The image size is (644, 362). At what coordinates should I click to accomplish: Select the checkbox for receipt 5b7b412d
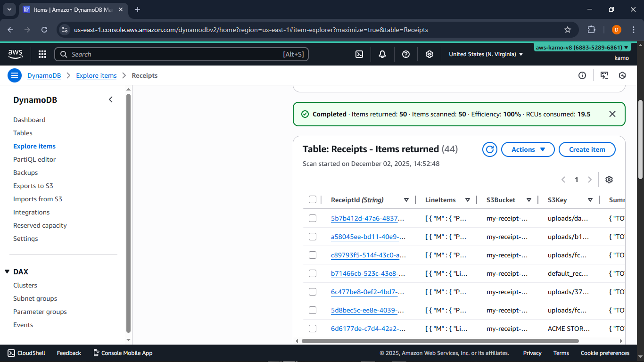(313, 218)
